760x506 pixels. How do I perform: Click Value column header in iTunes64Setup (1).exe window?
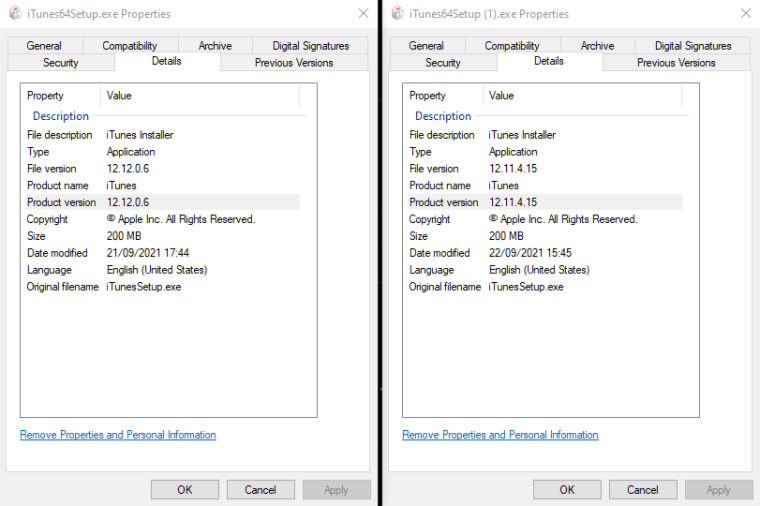(583, 95)
